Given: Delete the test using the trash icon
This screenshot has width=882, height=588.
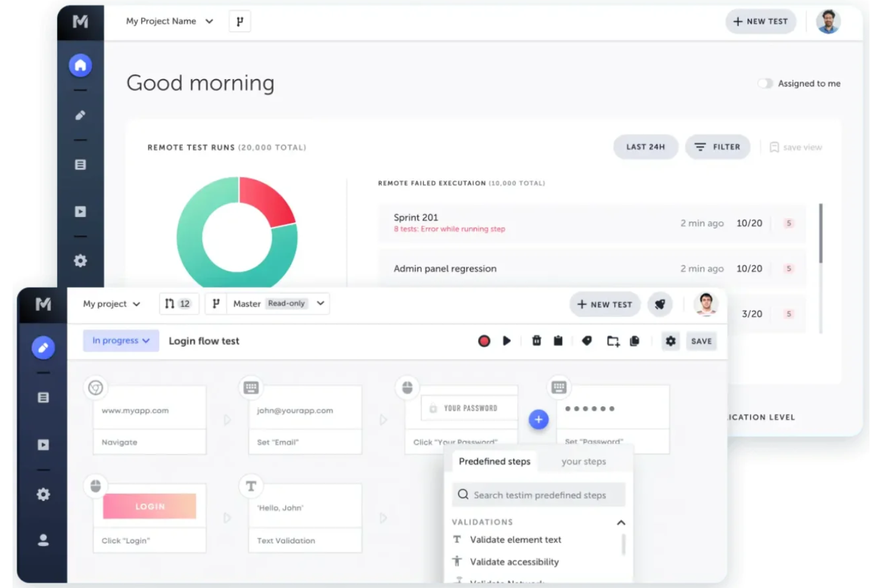Looking at the screenshot, I should point(536,341).
